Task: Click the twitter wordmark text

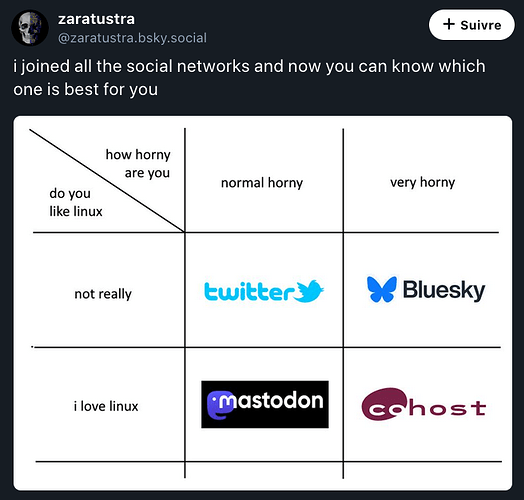Action: pyautogui.click(x=249, y=291)
